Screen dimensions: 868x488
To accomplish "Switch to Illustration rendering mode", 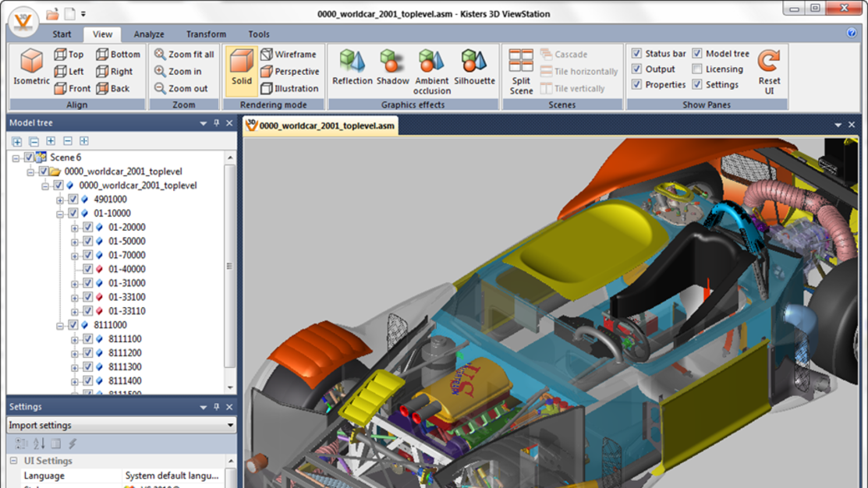I will [289, 89].
